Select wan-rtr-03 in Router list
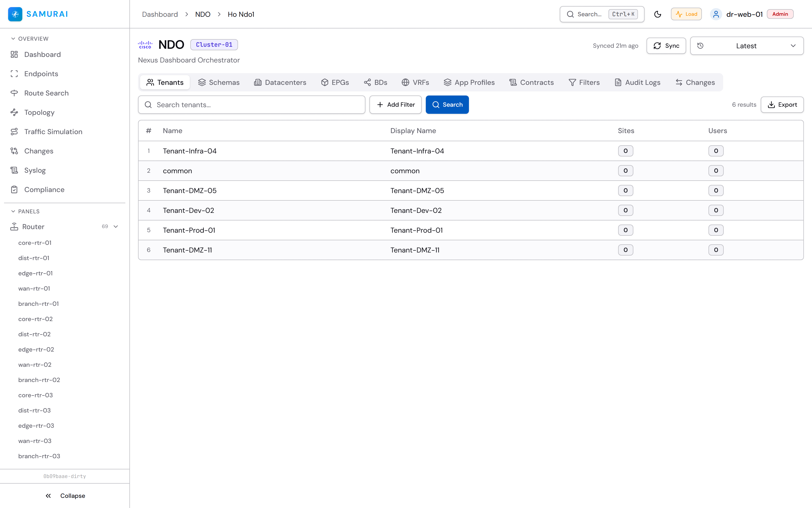 click(x=35, y=441)
